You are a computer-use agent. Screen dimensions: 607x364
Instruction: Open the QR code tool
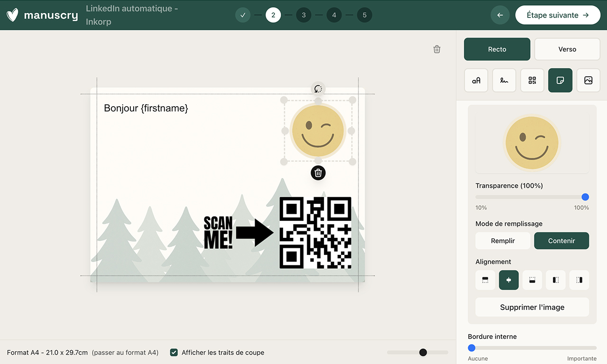(532, 81)
